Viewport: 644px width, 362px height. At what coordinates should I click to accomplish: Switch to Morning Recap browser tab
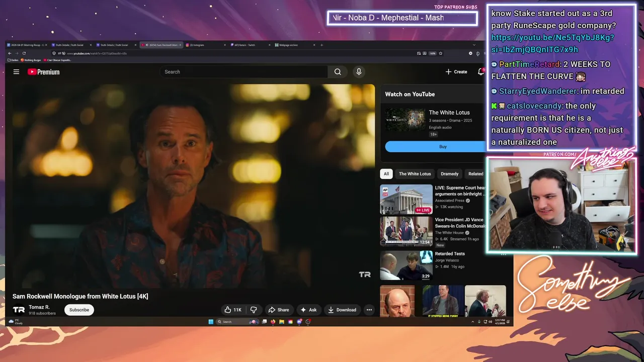click(x=28, y=45)
